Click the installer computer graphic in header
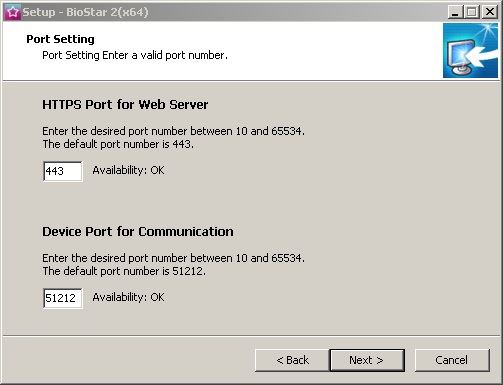 [x=470, y=51]
